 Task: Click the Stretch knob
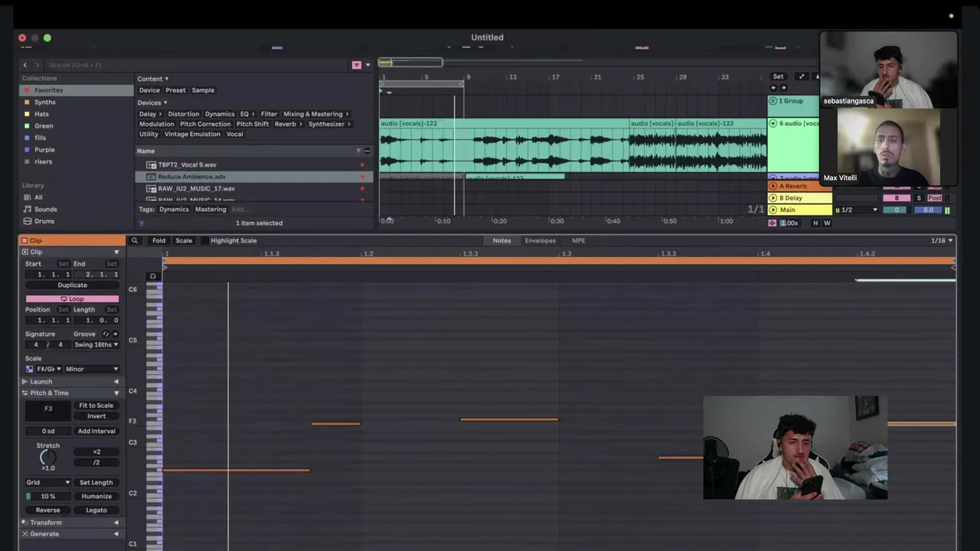tap(47, 458)
